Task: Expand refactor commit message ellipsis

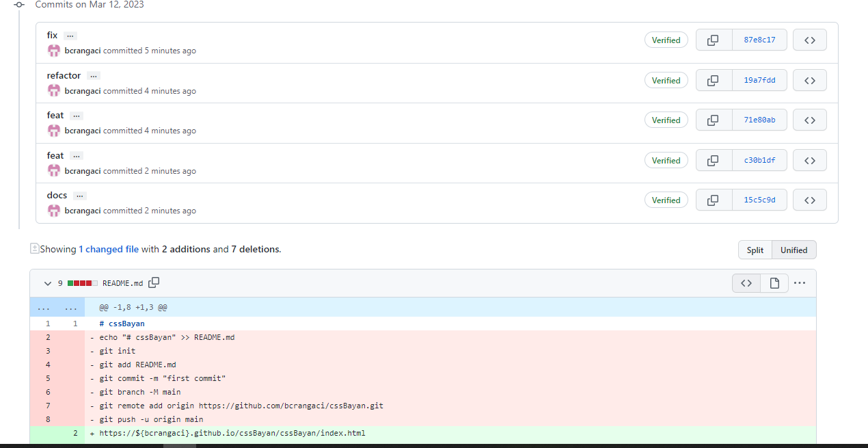Action: [94, 76]
